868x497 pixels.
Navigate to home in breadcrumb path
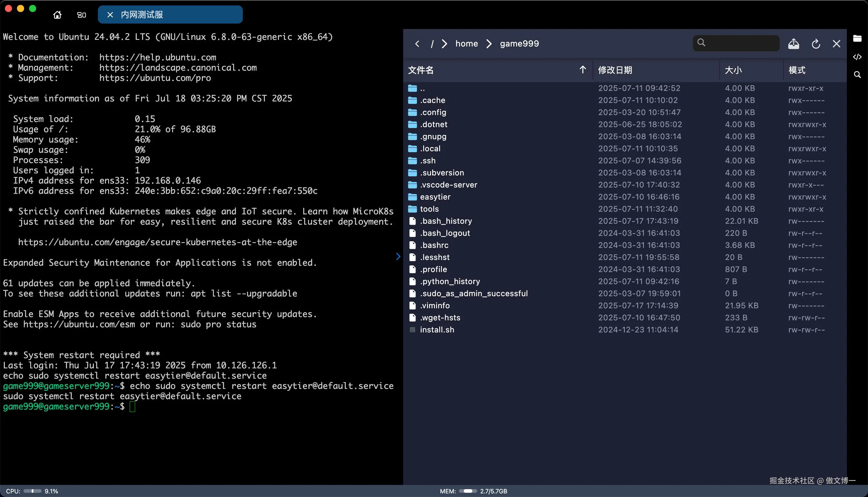tap(466, 44)
